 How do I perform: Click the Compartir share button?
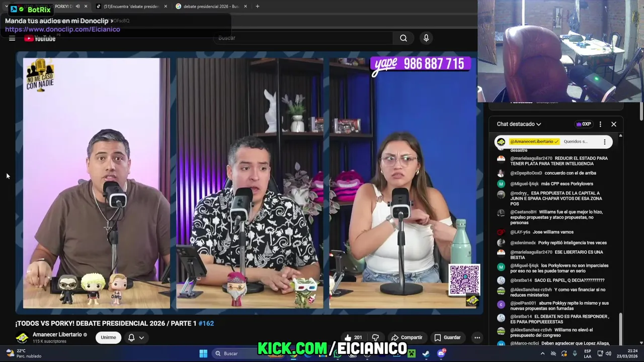click(407, 337)
